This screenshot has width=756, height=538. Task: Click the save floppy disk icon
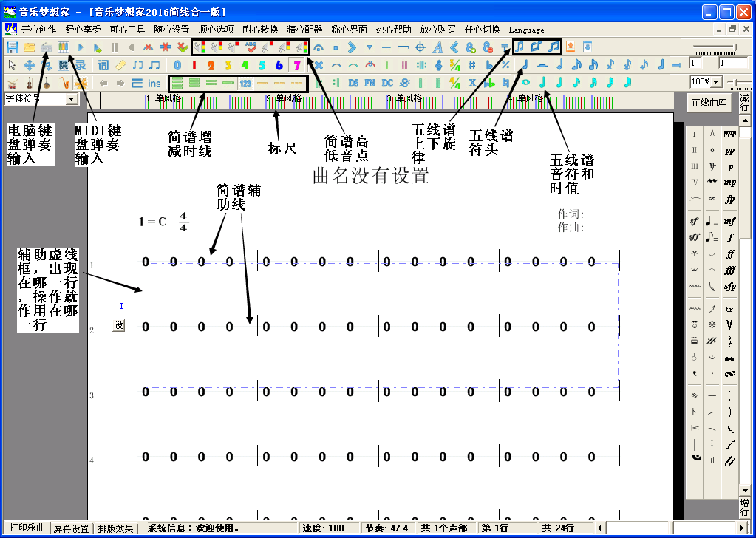coord(12,47)
